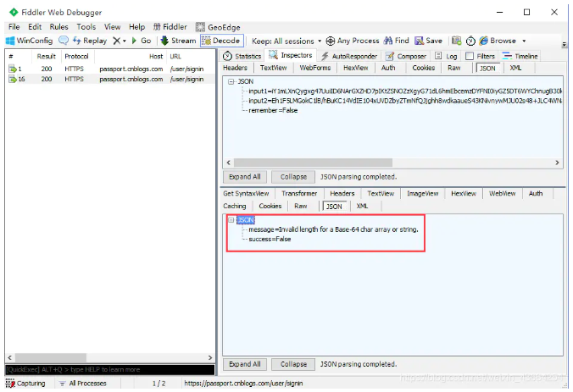
Task: Click Collapse in request pane
Action: pos(293,177)
